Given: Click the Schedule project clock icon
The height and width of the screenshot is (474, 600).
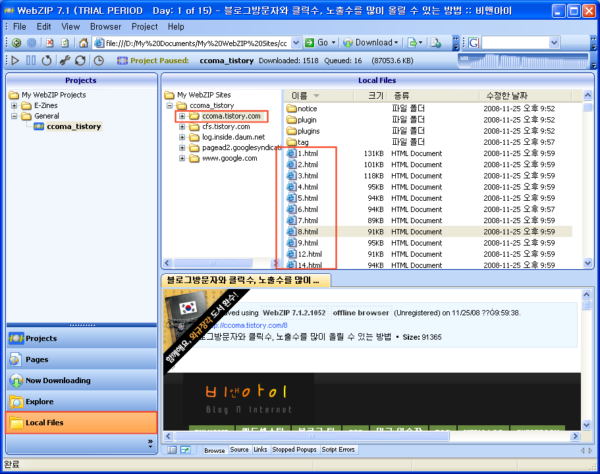Looking at the screenshot, I should 99,60.
